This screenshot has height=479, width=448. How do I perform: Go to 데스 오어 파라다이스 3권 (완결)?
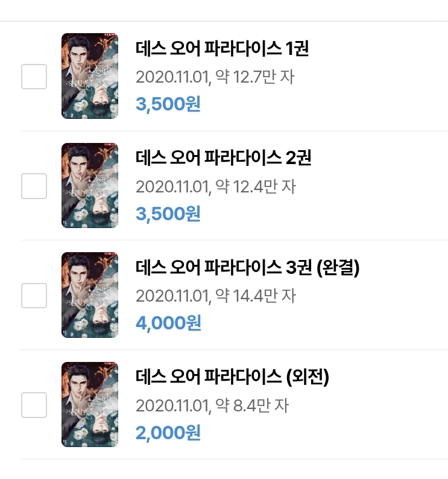(247, 267)
